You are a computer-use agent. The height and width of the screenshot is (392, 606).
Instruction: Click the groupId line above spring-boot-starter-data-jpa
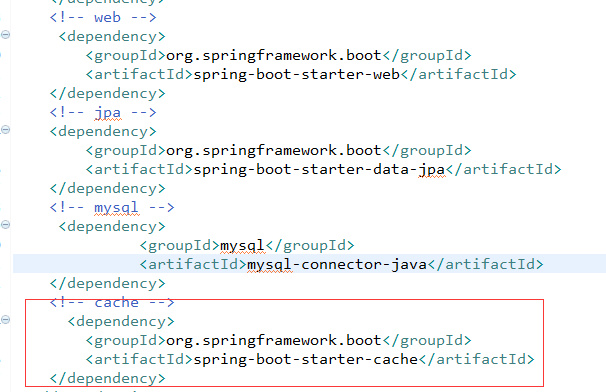point(279,150)
